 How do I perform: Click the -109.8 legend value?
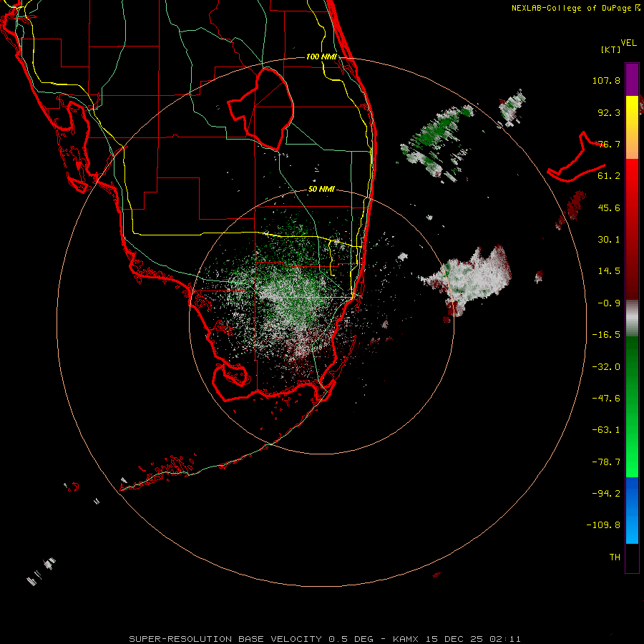(603, 525)
